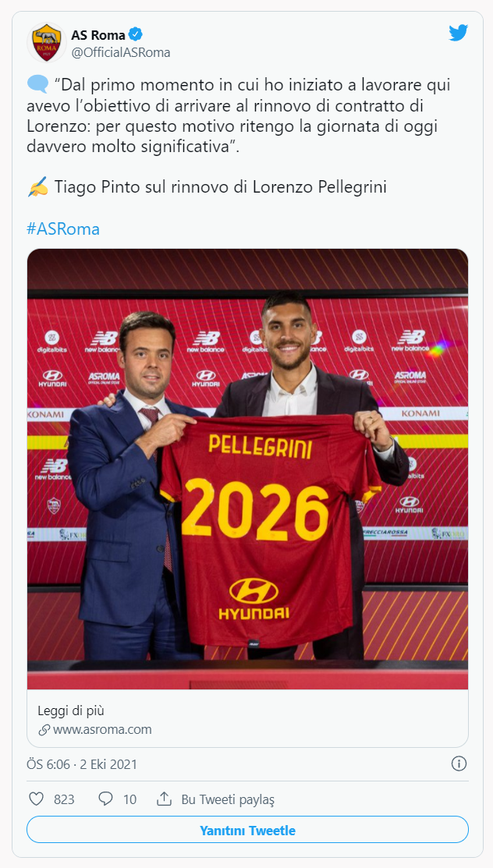Click the Bu Tweeti paylaş text

(228, 799)
